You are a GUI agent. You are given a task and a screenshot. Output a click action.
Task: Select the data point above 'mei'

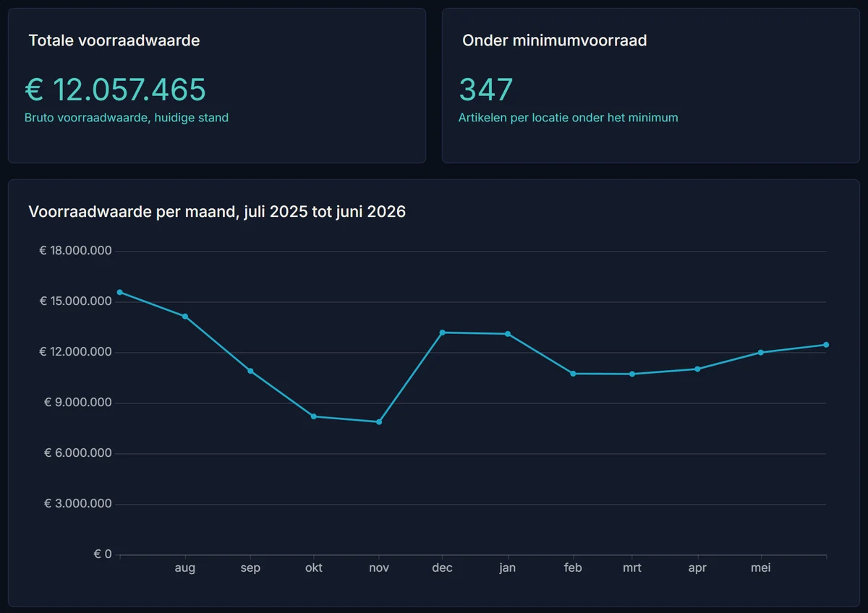click(761, 352)
